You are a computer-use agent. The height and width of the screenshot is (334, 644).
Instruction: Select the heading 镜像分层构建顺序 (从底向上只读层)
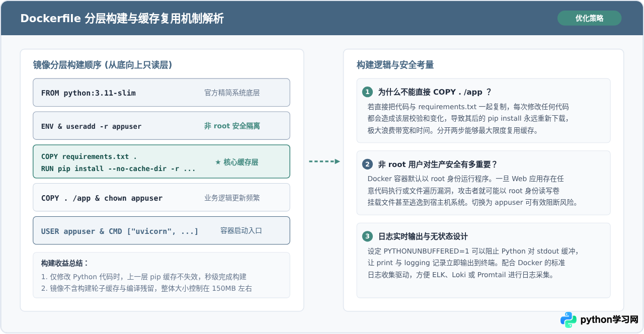(x=103, y=65)
